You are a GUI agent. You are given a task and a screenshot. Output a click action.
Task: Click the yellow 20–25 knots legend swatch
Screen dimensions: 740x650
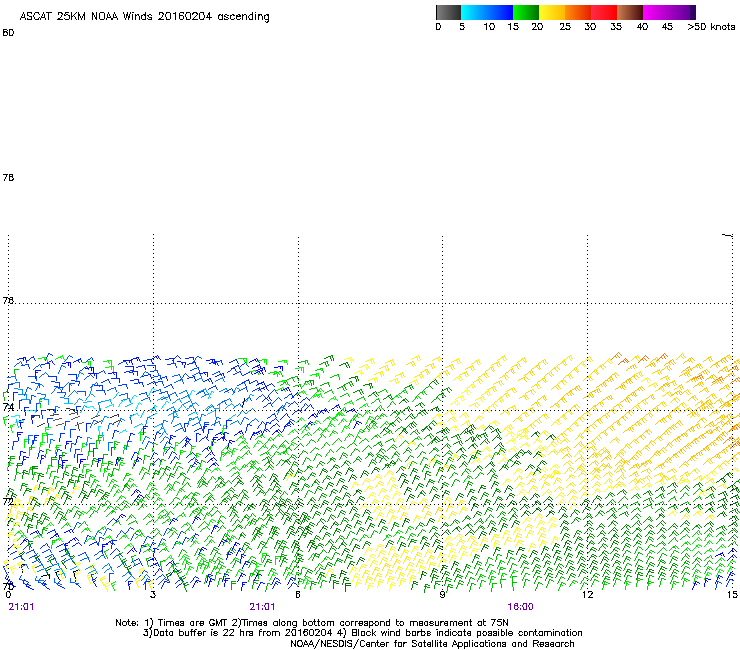tap(552, 12)
